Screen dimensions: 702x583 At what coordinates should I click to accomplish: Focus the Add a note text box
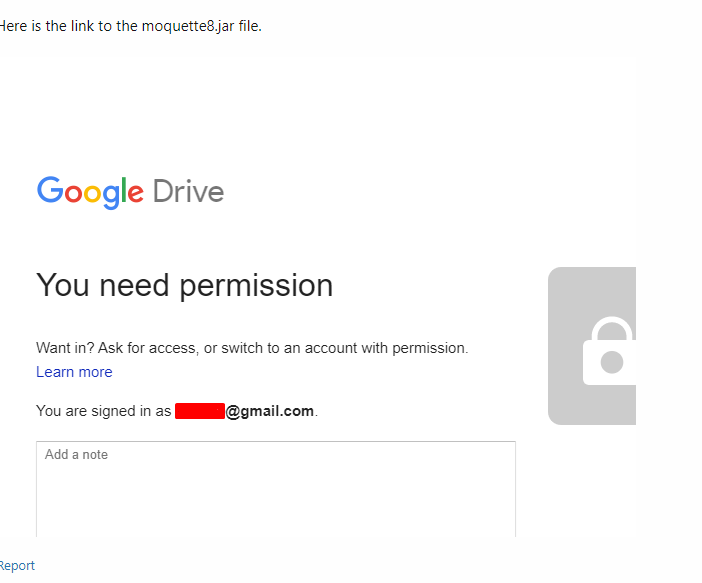pos(276,488)
